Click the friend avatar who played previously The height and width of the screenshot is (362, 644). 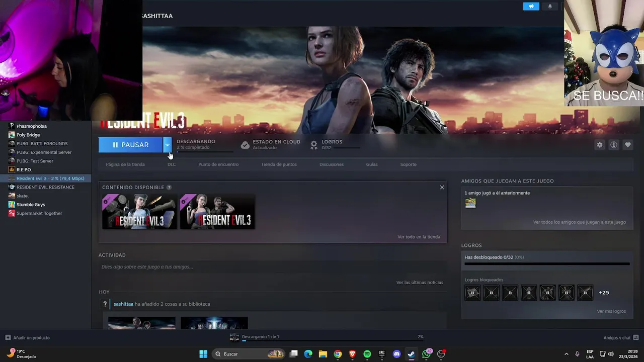click(x=470, y=203)
